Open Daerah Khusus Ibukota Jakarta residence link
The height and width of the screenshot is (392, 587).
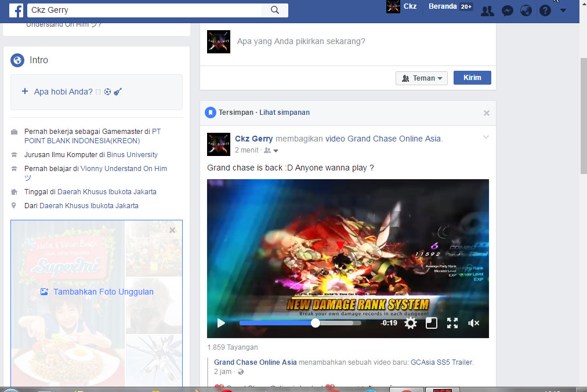coord(107,192)
